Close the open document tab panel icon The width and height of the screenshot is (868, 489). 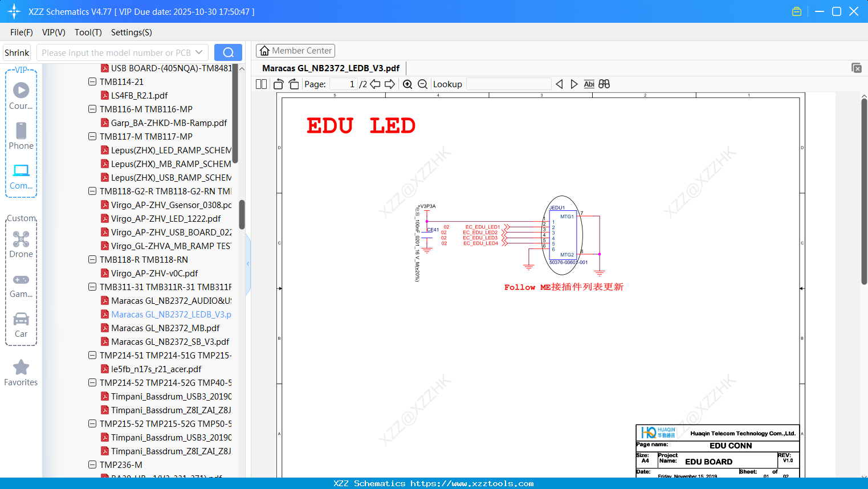(x=857, y=68)
